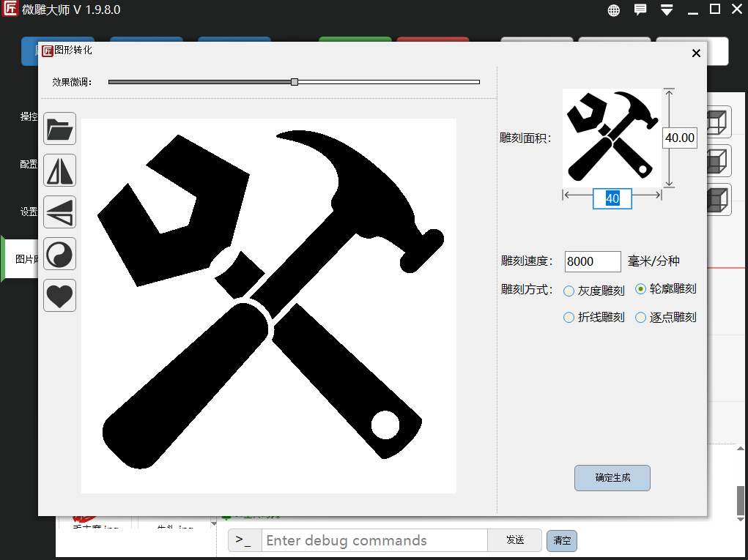Flip image vertically with triangle icon
Screen dimensions: 748x560
click(59, 212)
